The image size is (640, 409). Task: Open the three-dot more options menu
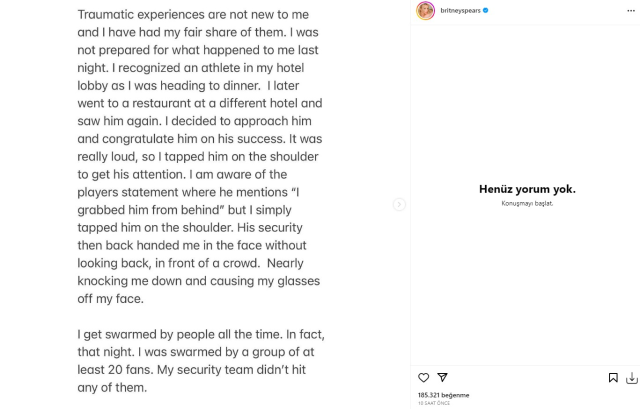pos(631,11)
